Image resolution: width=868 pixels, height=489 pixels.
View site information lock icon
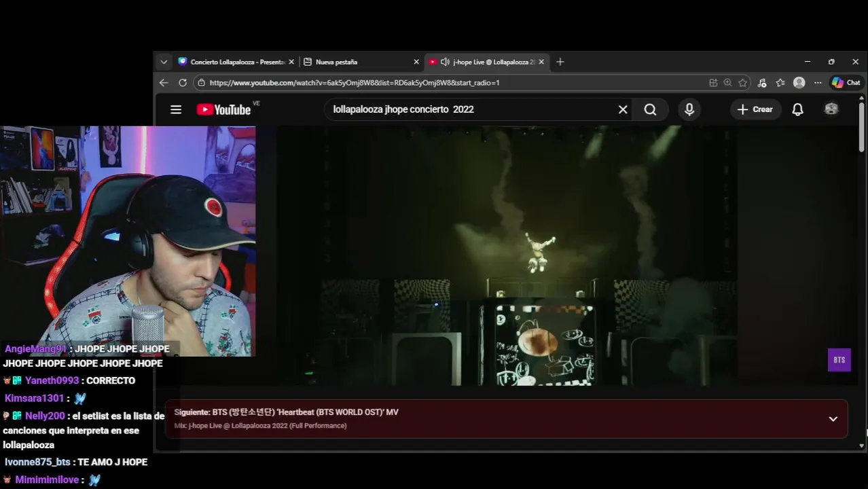click(201, 83)
